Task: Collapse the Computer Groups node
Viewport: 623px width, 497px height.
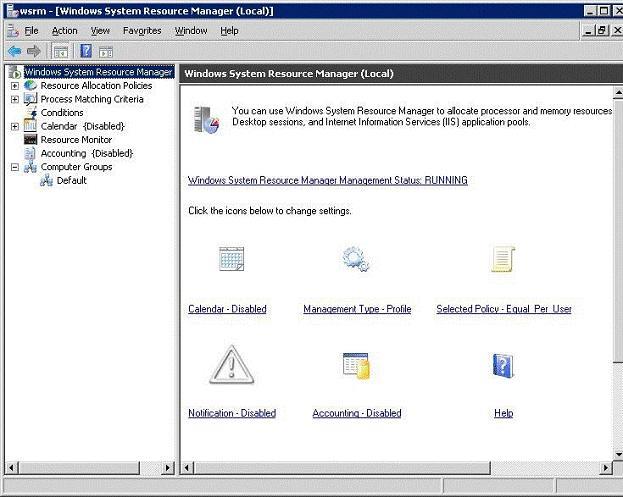Action: 15,167
